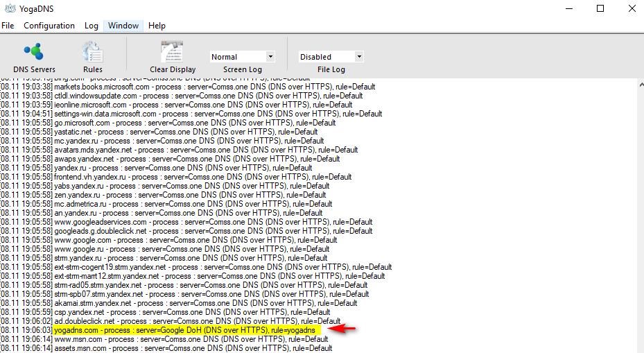Select the zen.yandex.ru log line

coord(163,195)
